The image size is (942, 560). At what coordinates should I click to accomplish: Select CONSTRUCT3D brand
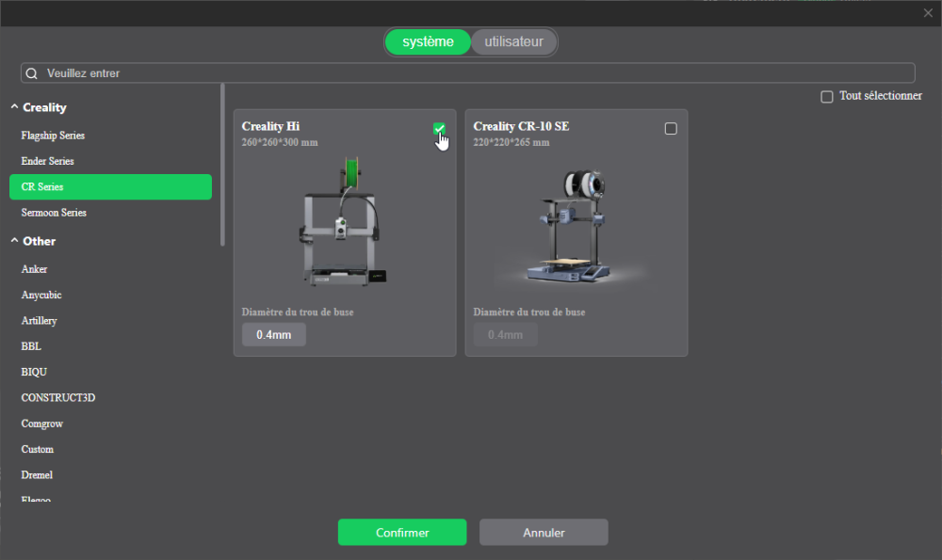tap(110, 398)
